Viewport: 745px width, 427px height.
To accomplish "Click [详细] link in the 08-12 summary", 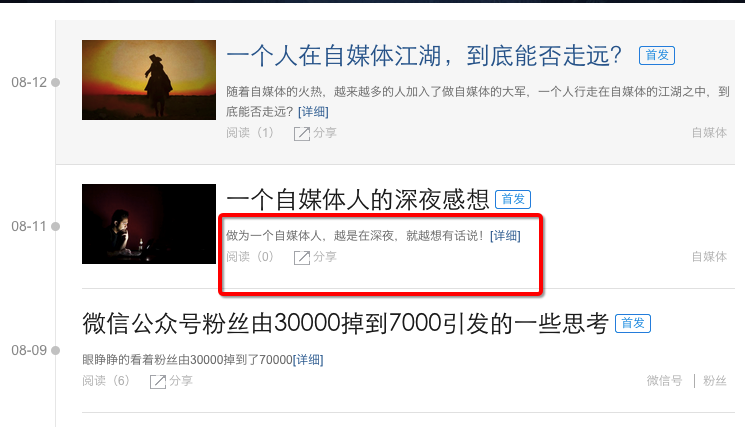I will click(x=313, y=112).
